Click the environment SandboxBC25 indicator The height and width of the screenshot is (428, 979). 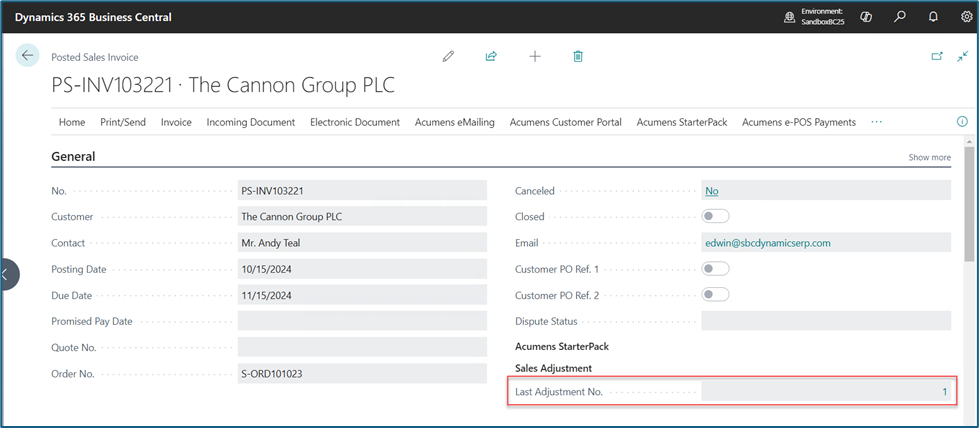[x=814, y=17]
